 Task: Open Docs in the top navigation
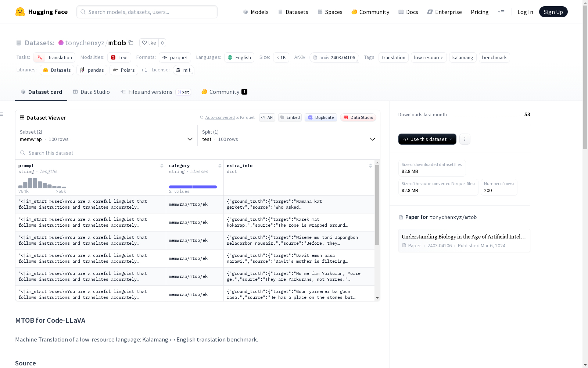(408, 12)
